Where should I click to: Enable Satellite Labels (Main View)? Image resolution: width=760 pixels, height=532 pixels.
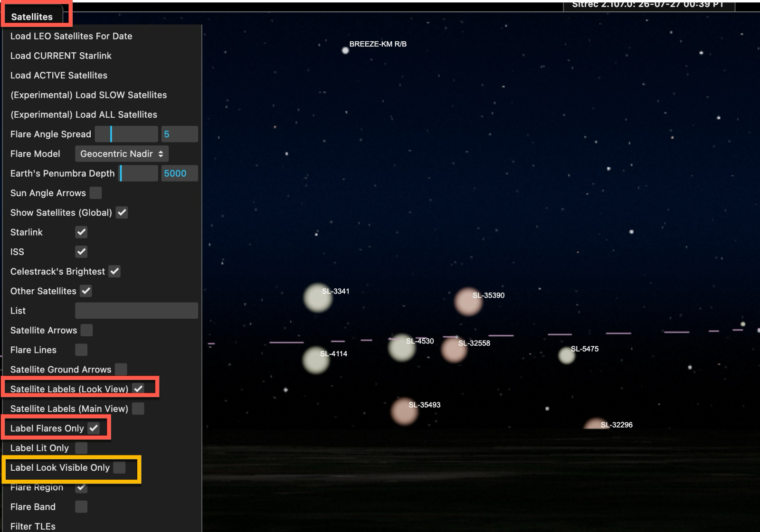tap(138, 408)
